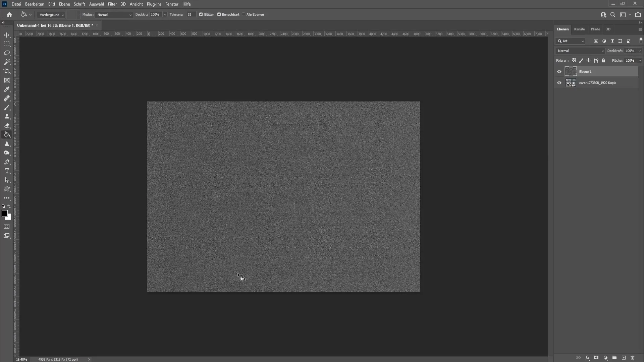Switch to the Kanäle tab

(580, 29)
